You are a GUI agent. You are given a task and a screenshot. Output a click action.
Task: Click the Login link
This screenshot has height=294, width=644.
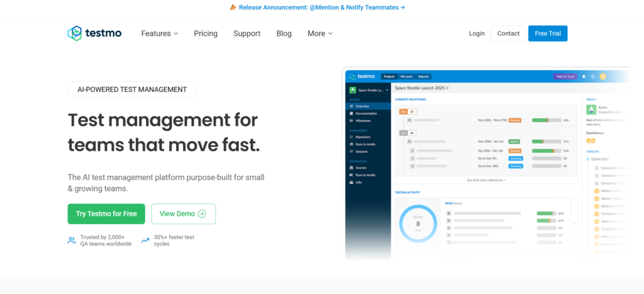pos(477,34)
